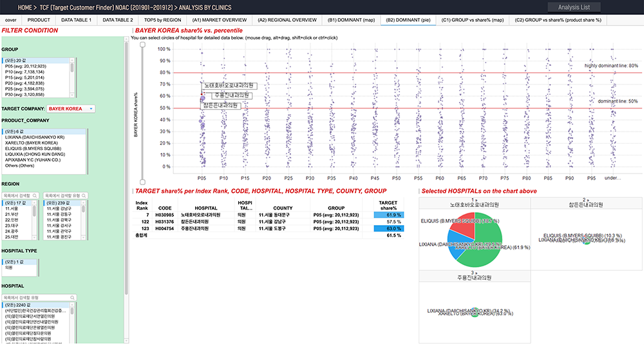Click the 노태호바오로내과의원 label on scatter chart
This screenshot has height=345, width=644.
[x=229, y=86]
